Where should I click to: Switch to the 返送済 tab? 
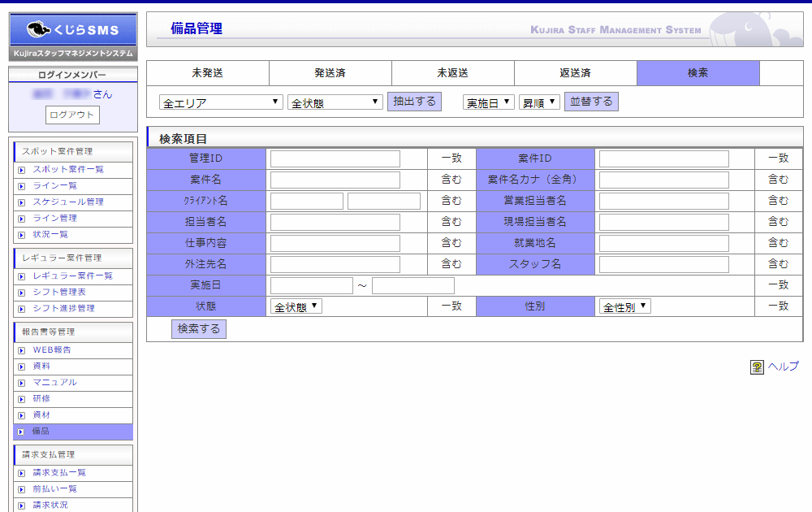[576, 73]
